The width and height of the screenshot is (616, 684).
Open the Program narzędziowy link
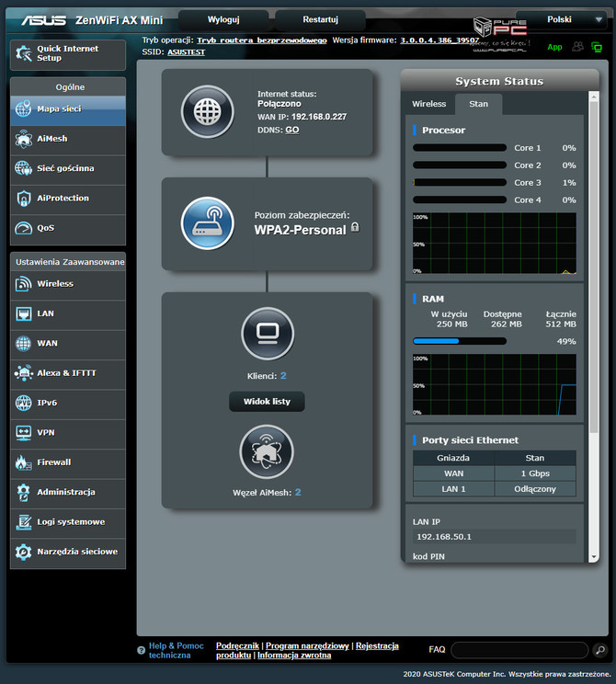[308, 645]
